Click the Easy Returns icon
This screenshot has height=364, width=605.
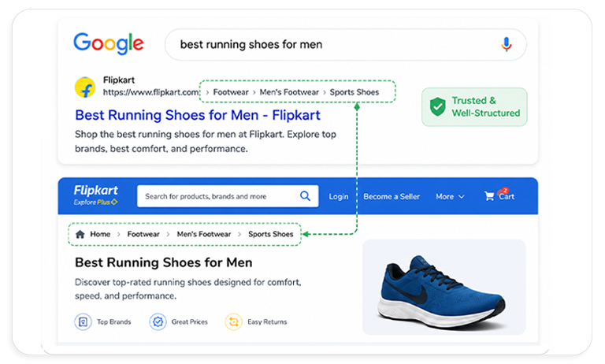coord(233,321)
